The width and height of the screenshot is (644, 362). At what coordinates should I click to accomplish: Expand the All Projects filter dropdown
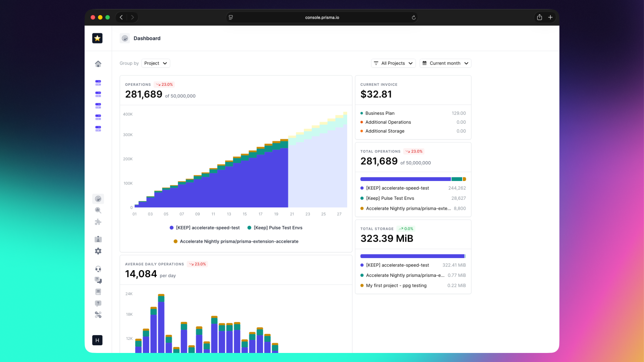tap(393, 63)
